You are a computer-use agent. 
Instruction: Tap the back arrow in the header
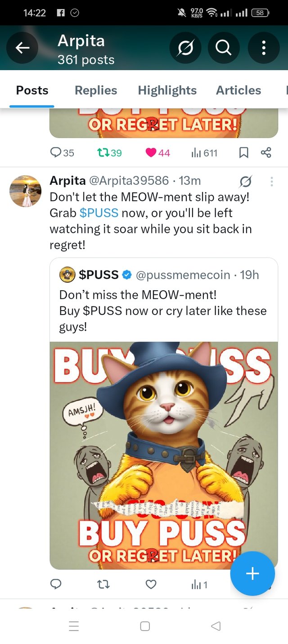(22, 48)
